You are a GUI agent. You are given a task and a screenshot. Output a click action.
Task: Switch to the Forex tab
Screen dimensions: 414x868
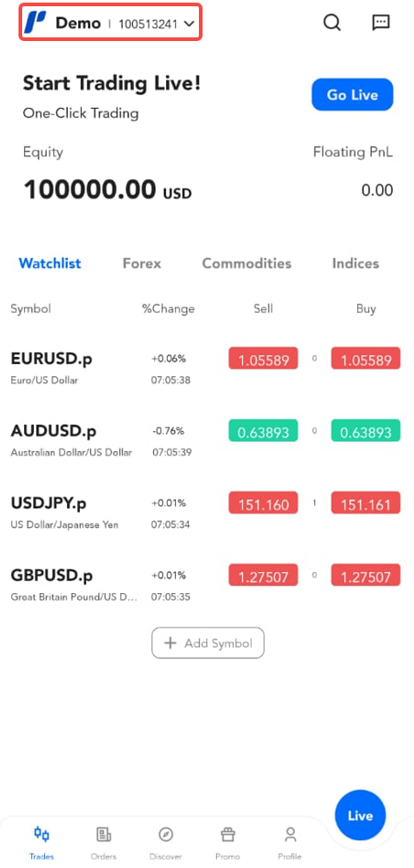click(x=142, y=264)
